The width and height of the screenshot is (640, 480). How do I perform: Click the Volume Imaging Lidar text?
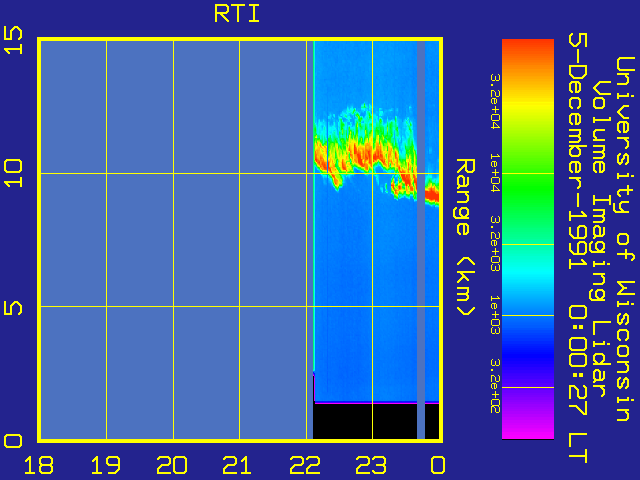point(599,239)
